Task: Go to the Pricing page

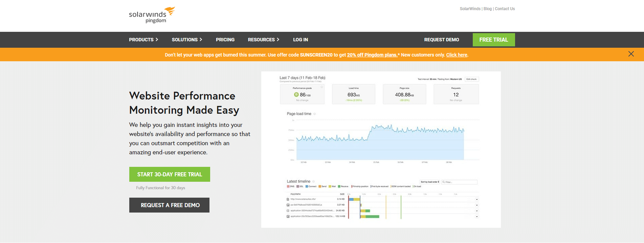Action: tap(225, 40)
